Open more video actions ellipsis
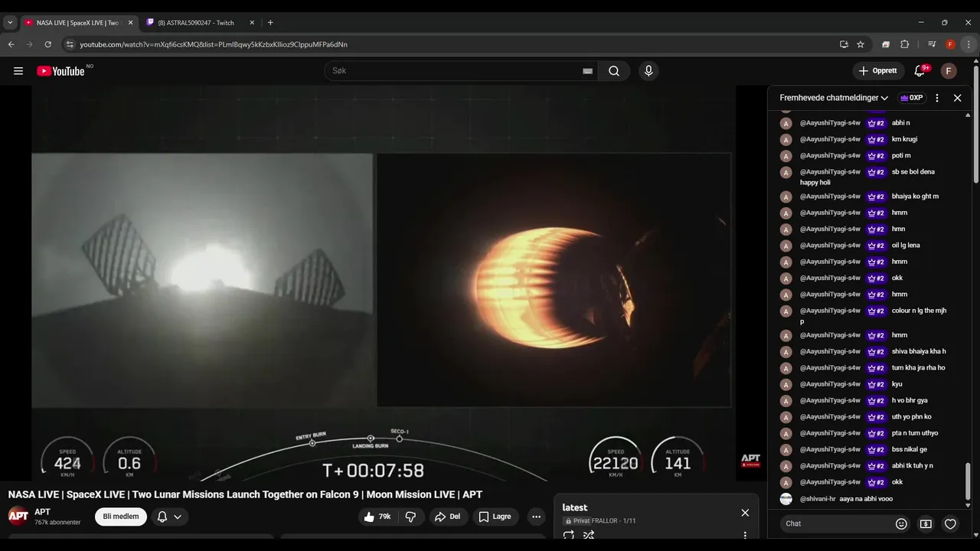 coord(536,517)
